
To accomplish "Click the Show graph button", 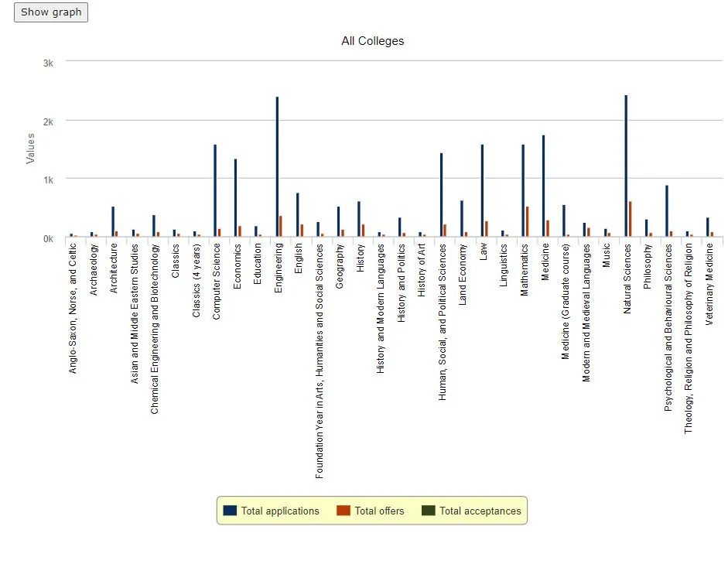I will click(x=51, y=12).
